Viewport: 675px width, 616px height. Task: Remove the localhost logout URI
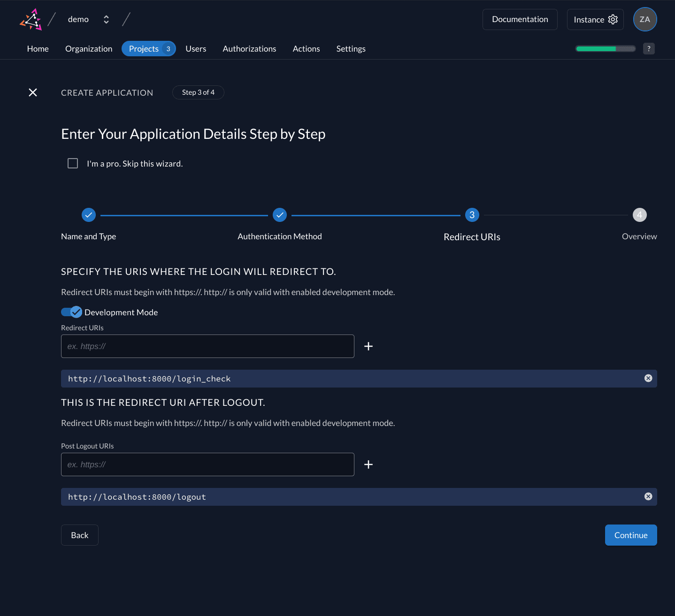coord(648,496)
